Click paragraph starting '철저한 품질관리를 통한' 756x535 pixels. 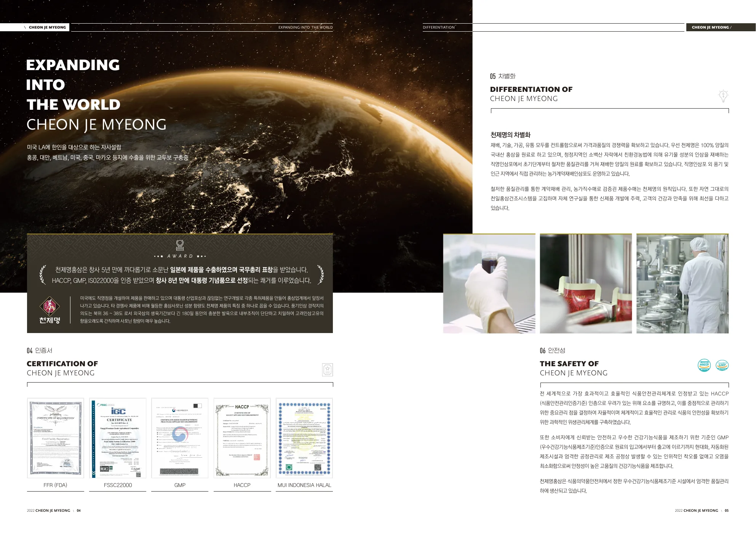click(609, 199)
